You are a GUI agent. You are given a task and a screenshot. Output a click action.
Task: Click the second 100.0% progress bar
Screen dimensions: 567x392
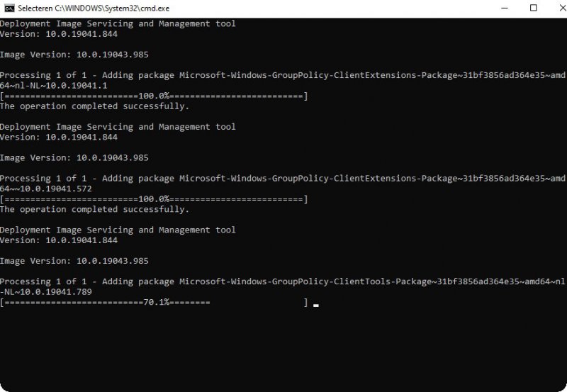coord(154,199)
